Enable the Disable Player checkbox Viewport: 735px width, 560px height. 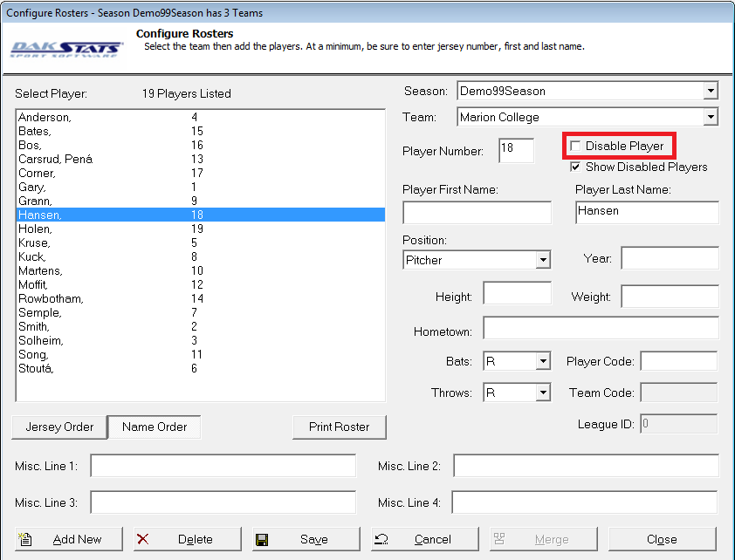(574, 145)
